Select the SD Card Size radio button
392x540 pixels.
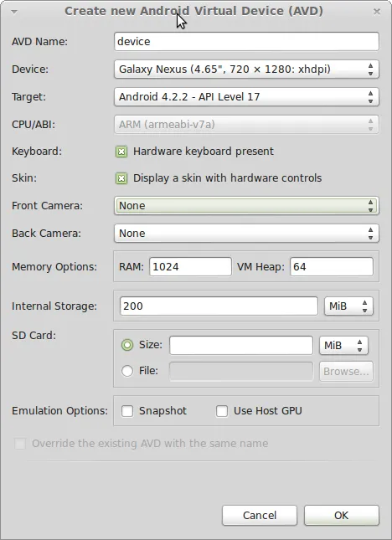pyautogui.click(x=127, y=345)
